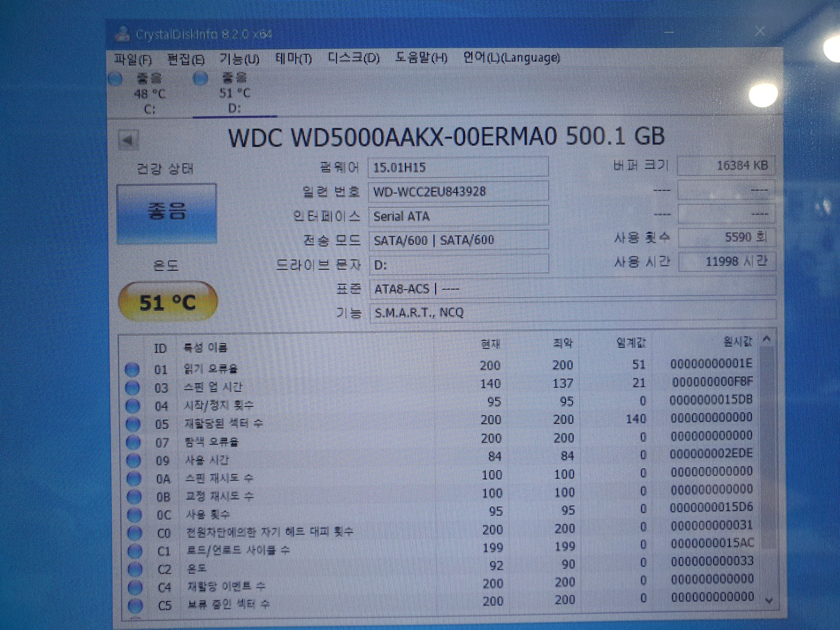Click the 원시값 column header
The width and height of the screenshot is (840, 630).
tap(737, 342)
